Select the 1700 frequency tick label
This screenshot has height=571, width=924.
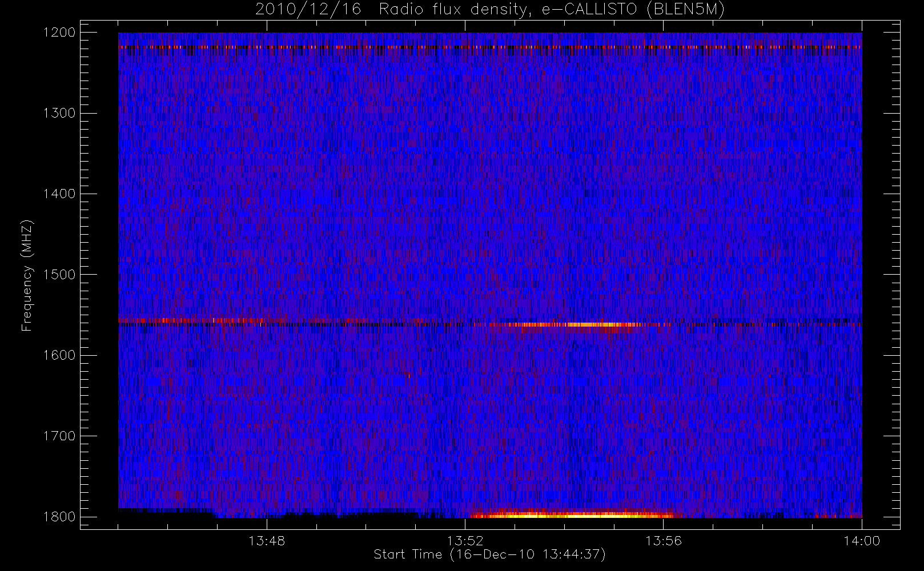tap(59, 436)
